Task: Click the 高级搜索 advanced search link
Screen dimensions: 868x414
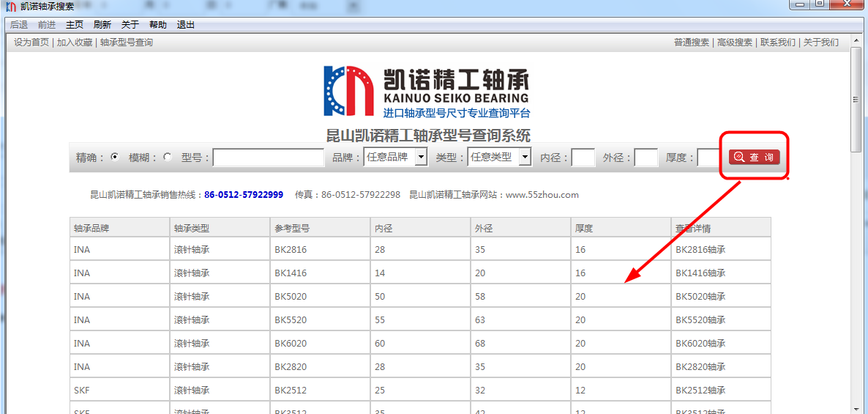Action: (x=734, y=42)
